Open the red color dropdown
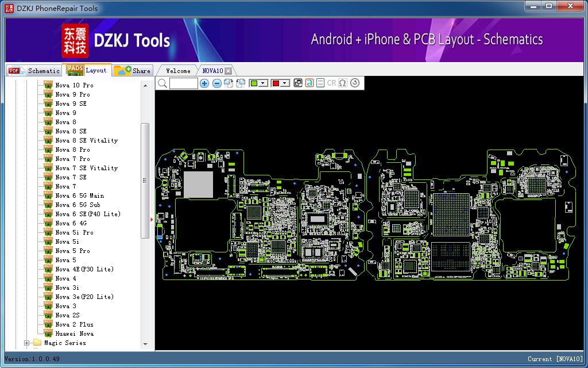Image resolution: width=588 pixels, height=368 pixels. (285, 83)
